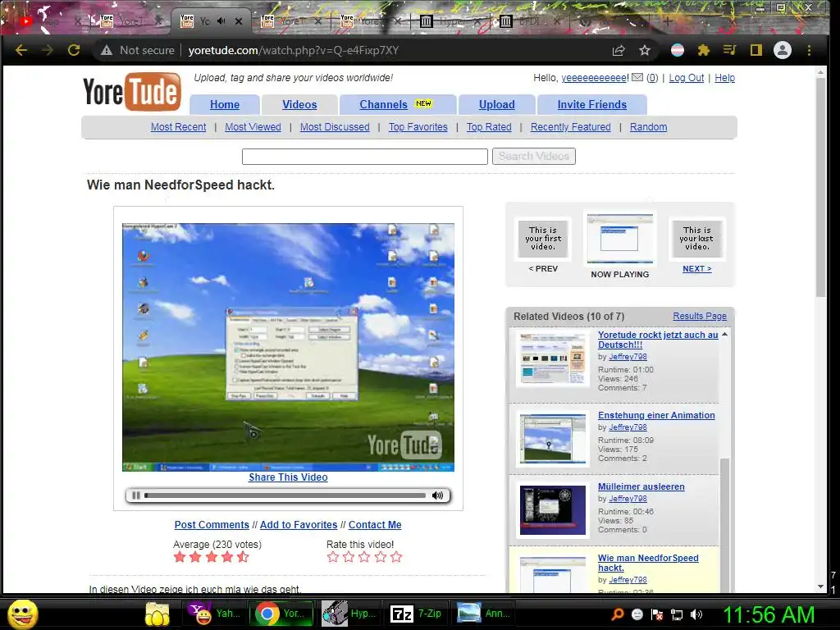Open the Upload tab
The height and width of the screenshot is (630, 840).
[496, 104]
